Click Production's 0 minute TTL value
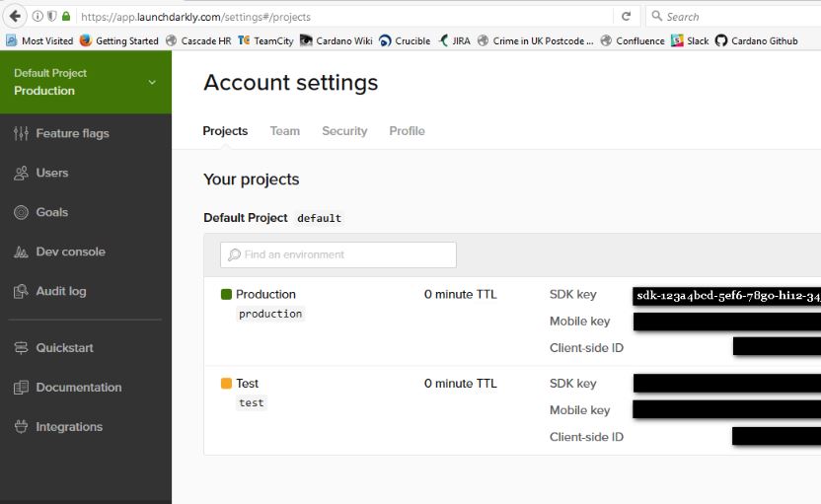Viewport: 821px width, 504px height. (x=460, y=294)
